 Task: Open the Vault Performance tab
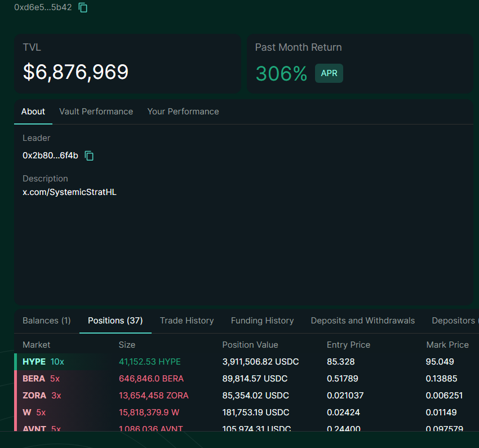point(96,112)
